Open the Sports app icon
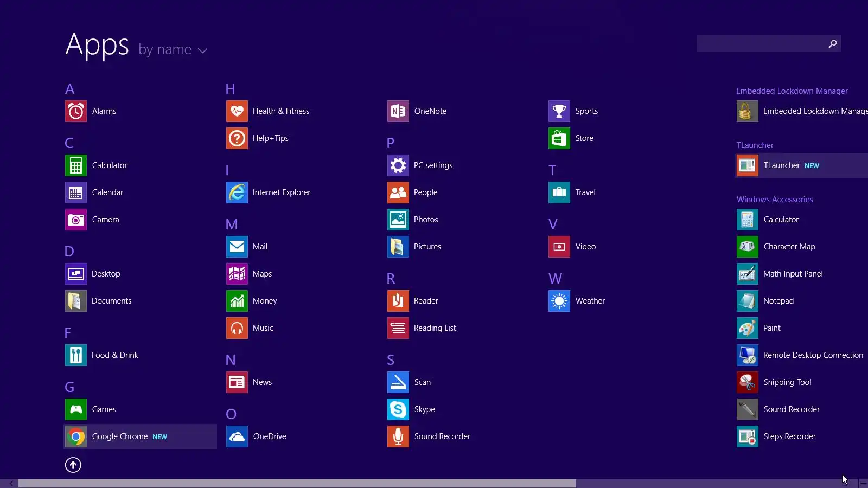Image resolution: width=868 pixels, height=488 pixels. tap(559, 111)
